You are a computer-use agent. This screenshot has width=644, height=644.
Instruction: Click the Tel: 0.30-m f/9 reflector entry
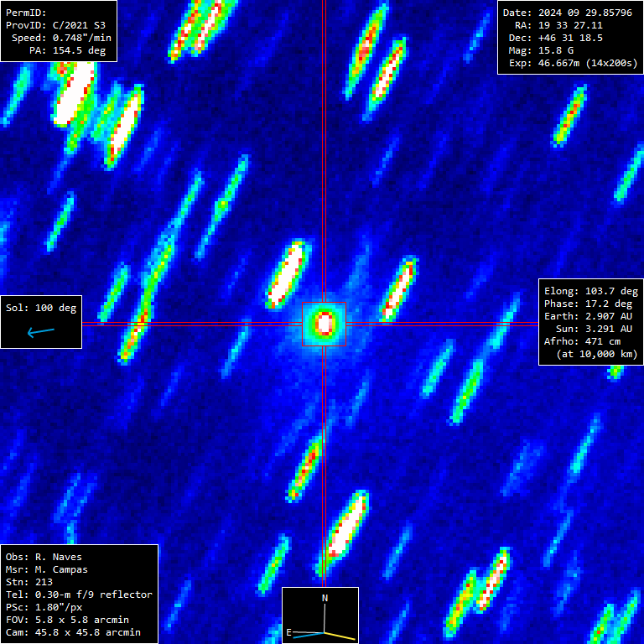click(79, 595)
